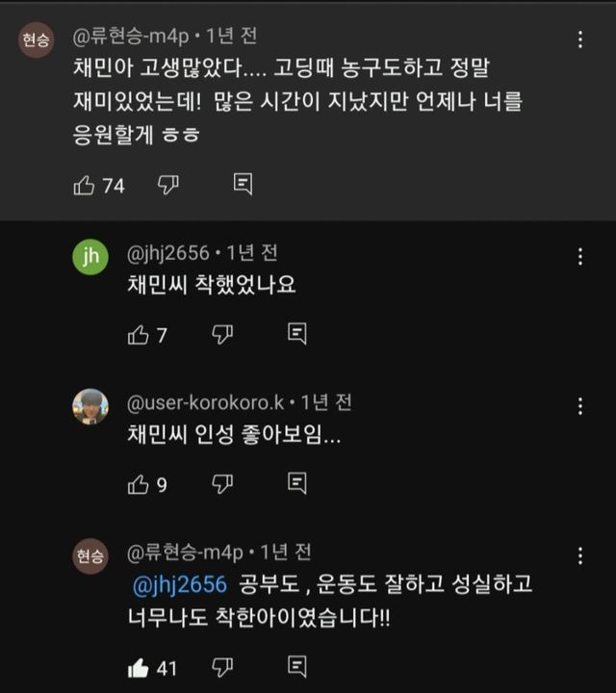Like the comment by jhj2656

[139, 335]
